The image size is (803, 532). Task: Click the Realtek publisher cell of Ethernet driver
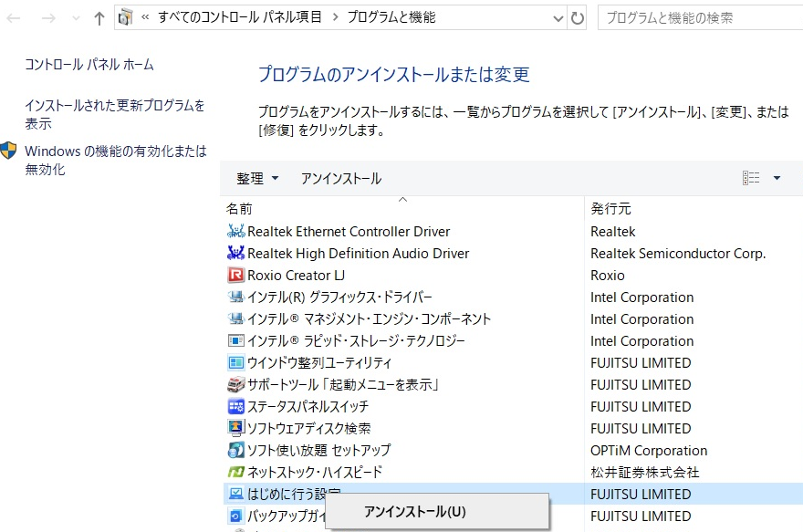tap(613, 232)
